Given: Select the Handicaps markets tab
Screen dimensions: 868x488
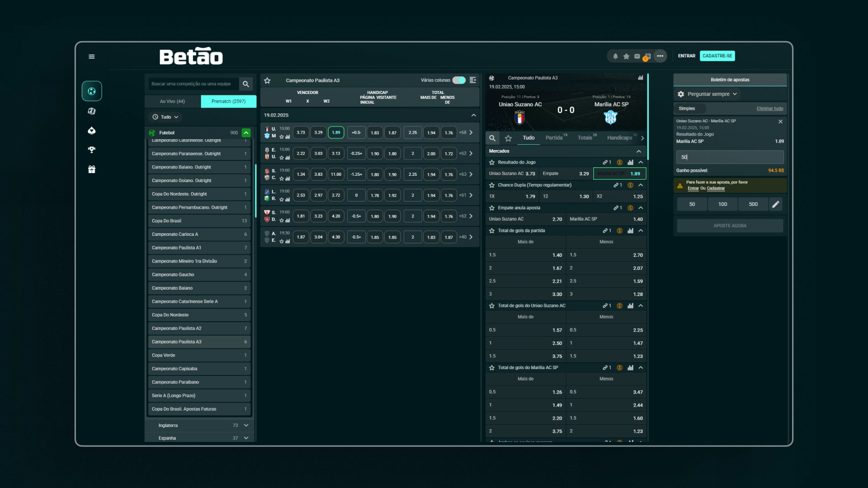Looking at the screenshot, I should pos(622,138).
